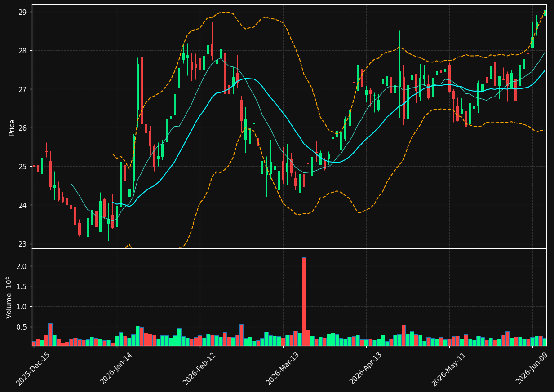
Task: Click the 2026-Feb-12 date label
Action: (x=199, y=369)
